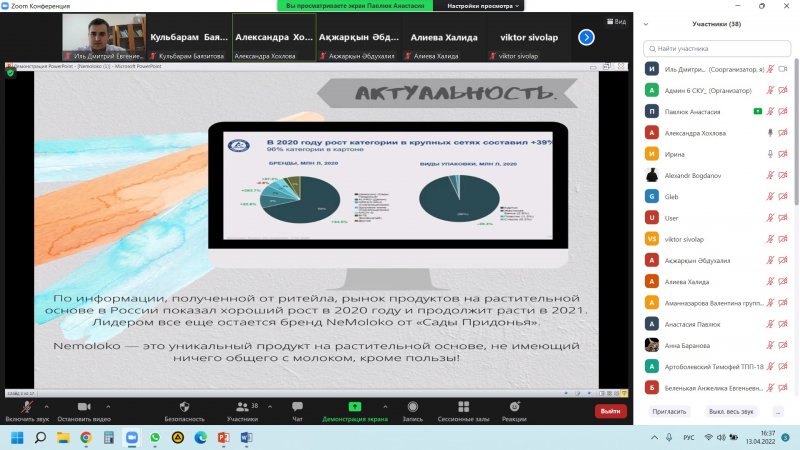Toggle muted microphone for User
This screenshot has height=450, width=800.
click(x=770, y=218)
